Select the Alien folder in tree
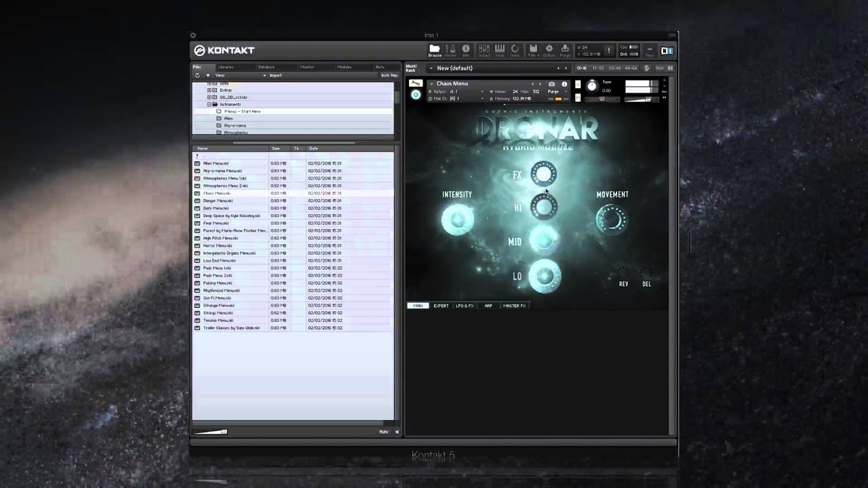Viewport: 868px width, 488px height. [228, 119]
